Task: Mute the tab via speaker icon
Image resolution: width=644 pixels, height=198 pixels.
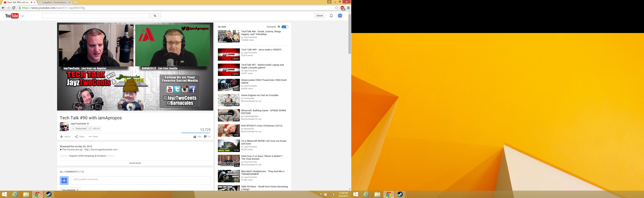Action: coord(32,2)
